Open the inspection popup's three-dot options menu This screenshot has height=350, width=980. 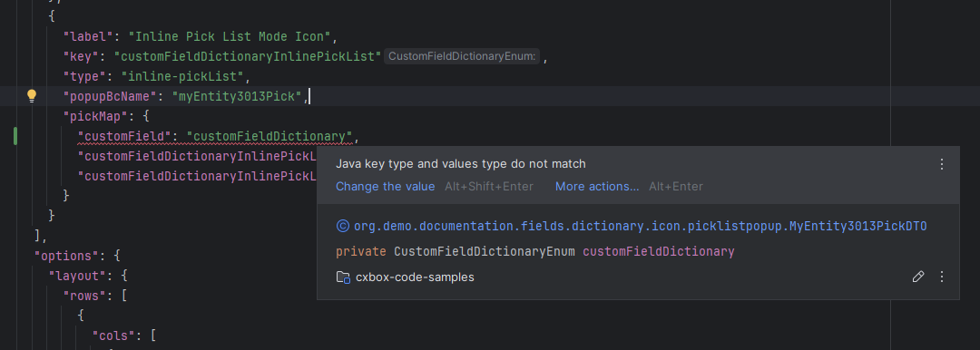coord(942,164)
